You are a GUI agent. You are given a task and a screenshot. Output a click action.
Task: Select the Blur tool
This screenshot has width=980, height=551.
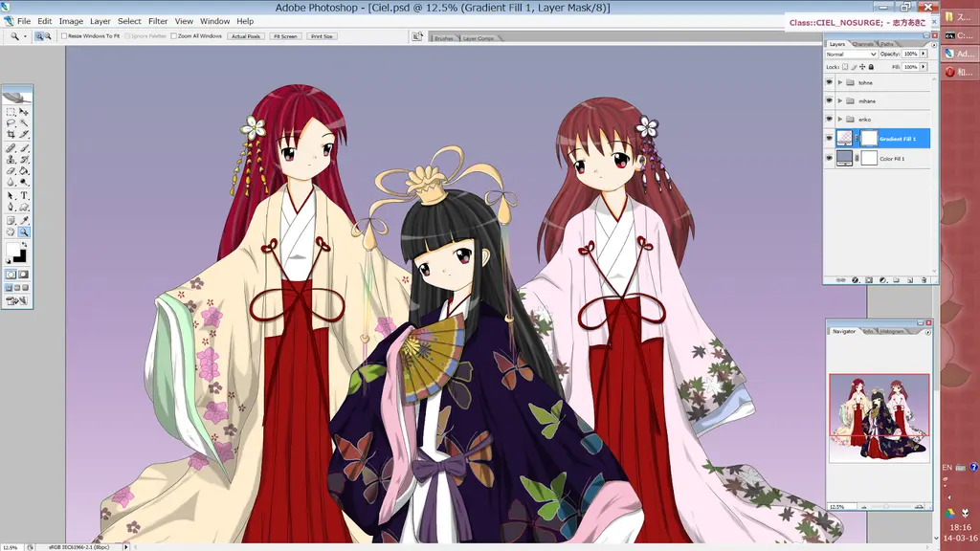coord(11,182)
